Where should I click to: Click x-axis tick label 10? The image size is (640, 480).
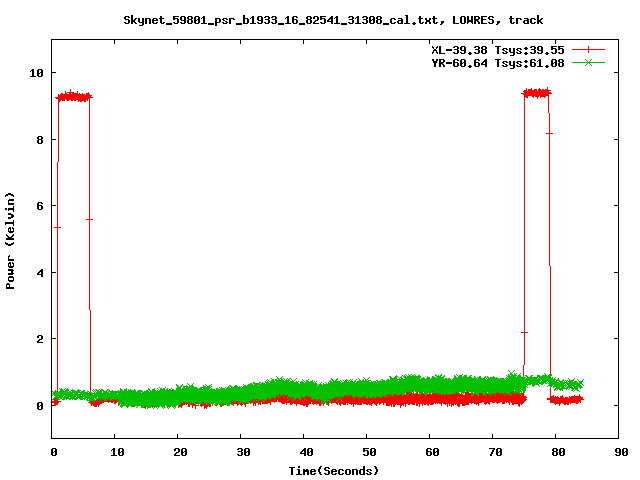(x=117, y=452)
